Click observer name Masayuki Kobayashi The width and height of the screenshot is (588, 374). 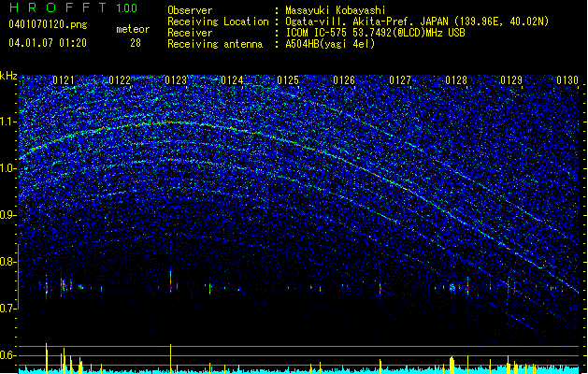coord(336,10)
